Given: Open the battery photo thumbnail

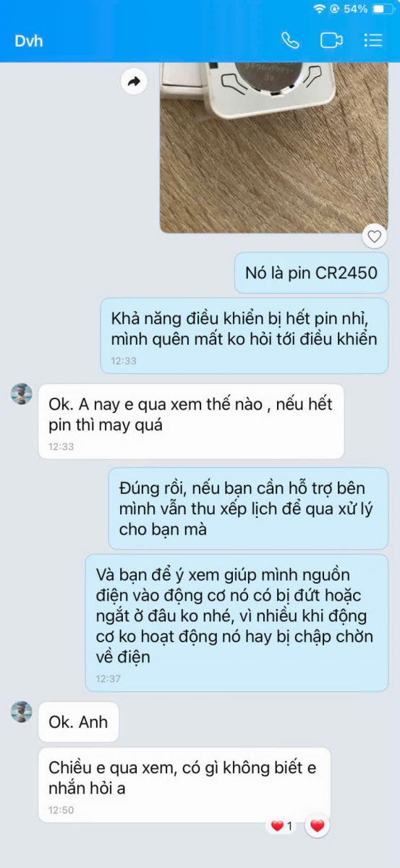Looking at the screenshot, I should point(273,148).
